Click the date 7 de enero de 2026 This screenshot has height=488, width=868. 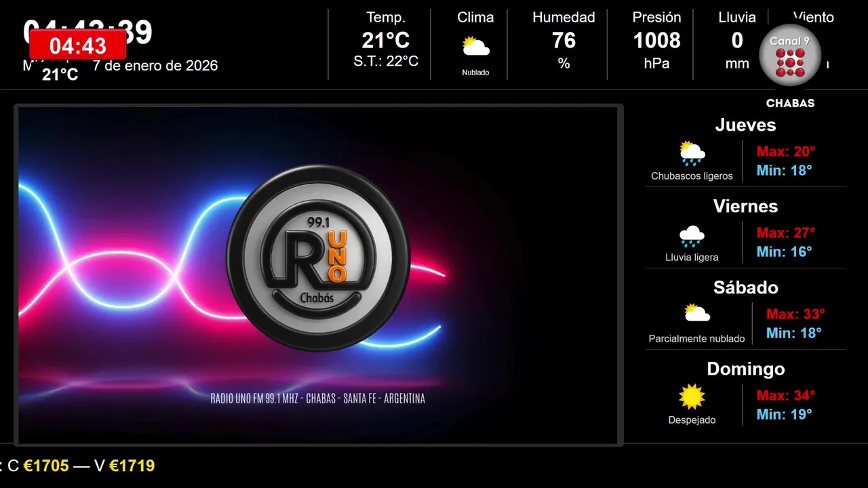155,66
